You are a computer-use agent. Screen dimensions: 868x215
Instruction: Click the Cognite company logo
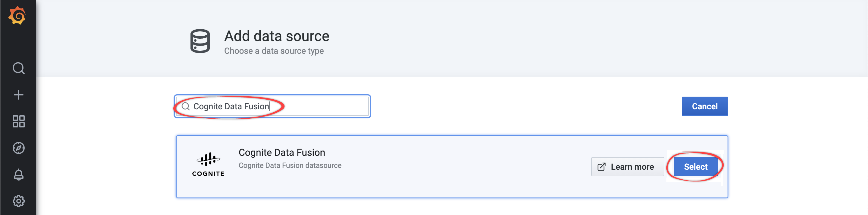[208, 164]
